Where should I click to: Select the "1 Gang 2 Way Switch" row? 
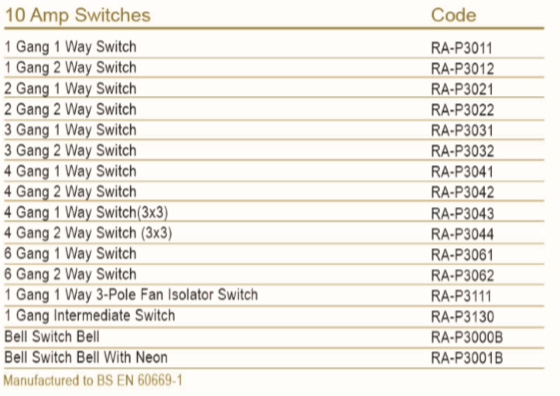[274, 68]
